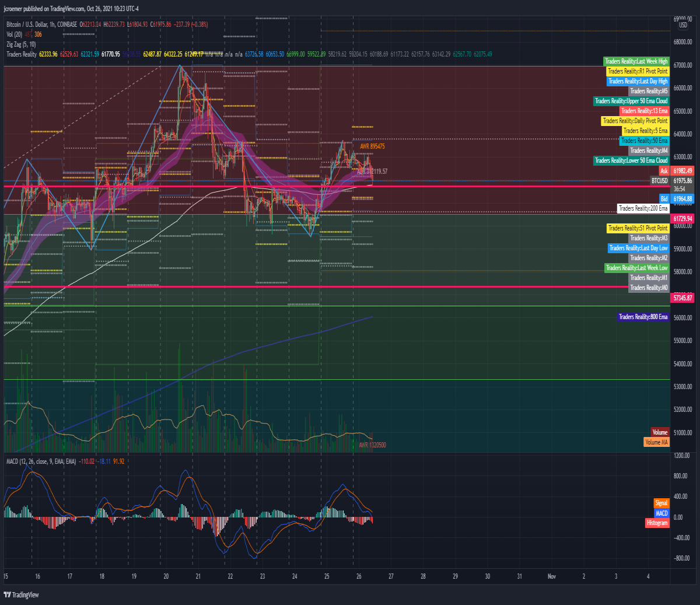
Task: Select the Last Day High label
Action: point(638,81)
